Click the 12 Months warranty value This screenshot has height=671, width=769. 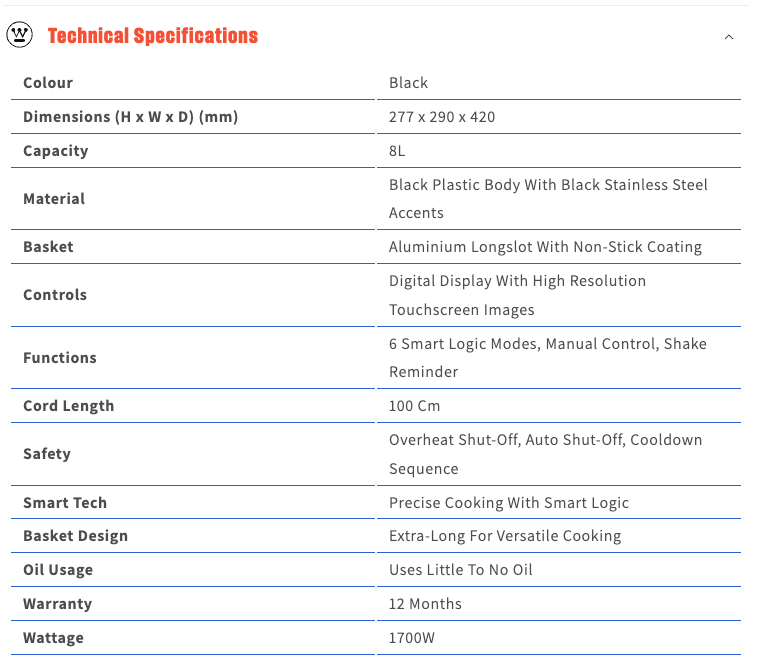(x=425, y=604)
